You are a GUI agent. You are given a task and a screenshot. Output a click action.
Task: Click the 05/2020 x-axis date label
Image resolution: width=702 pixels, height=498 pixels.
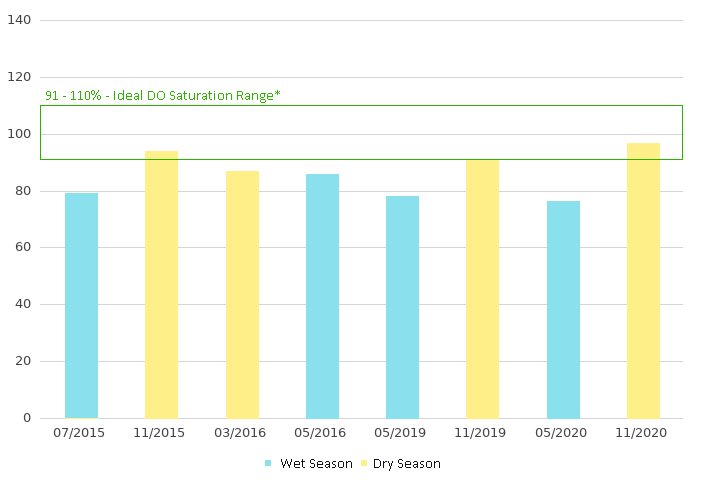click(x=563, y=433)
